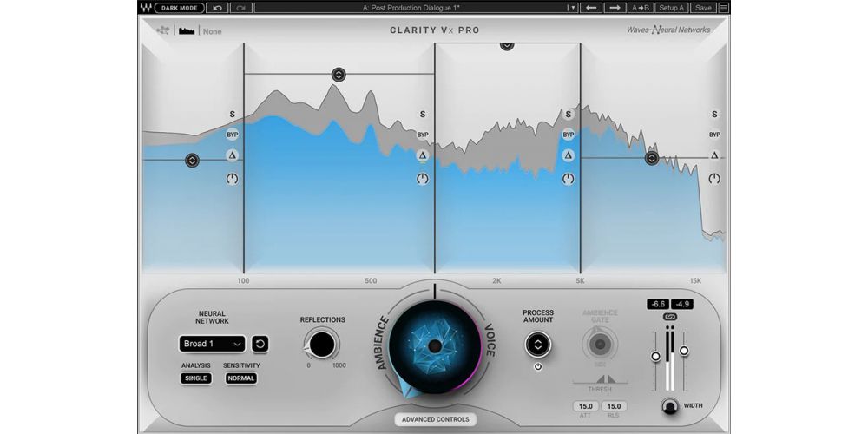Click the level handle of the sub-100 Hz band
868x434 pixels.
192,161
